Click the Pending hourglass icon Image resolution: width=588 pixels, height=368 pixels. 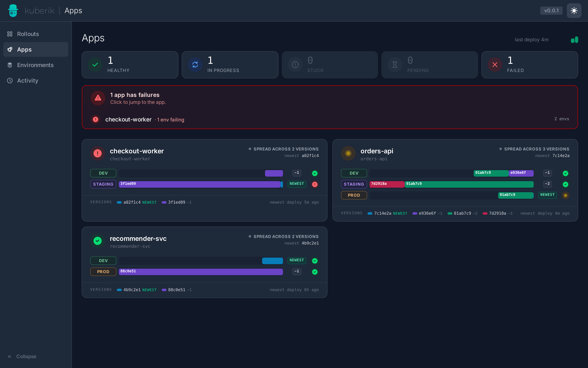click(395, 64)
